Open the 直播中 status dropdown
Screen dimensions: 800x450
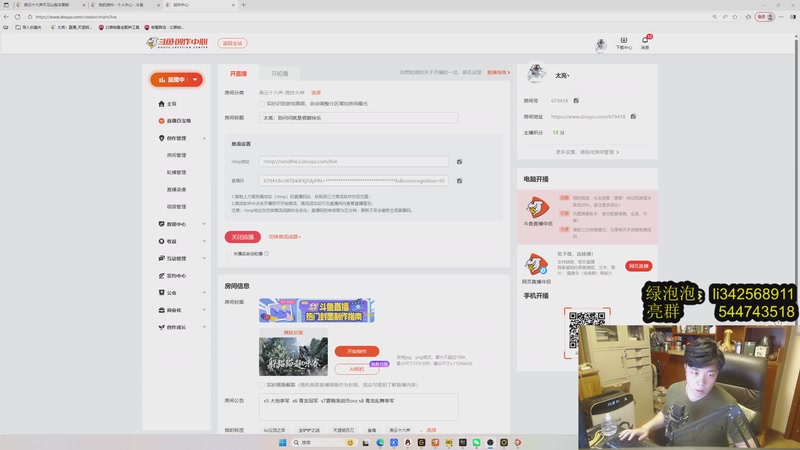[195, 80]
